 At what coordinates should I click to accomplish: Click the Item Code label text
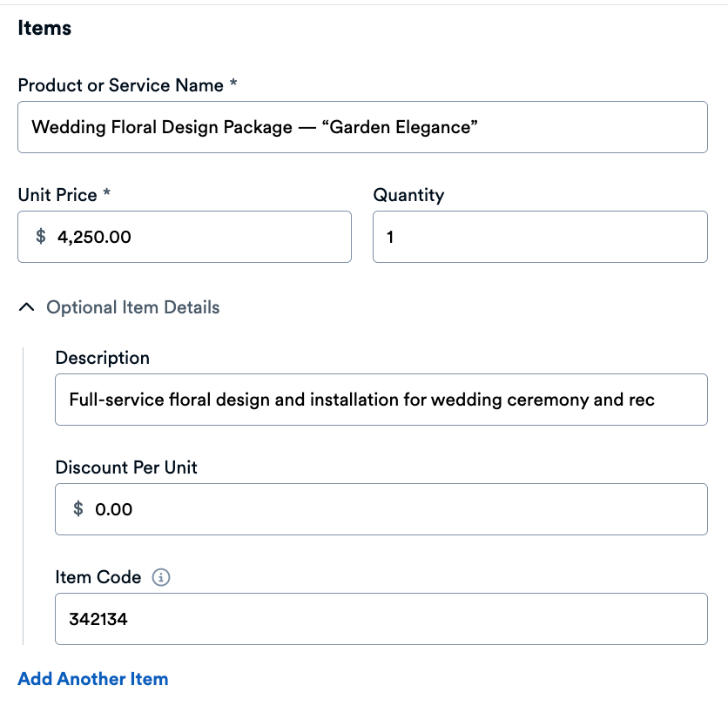[98, 577]
